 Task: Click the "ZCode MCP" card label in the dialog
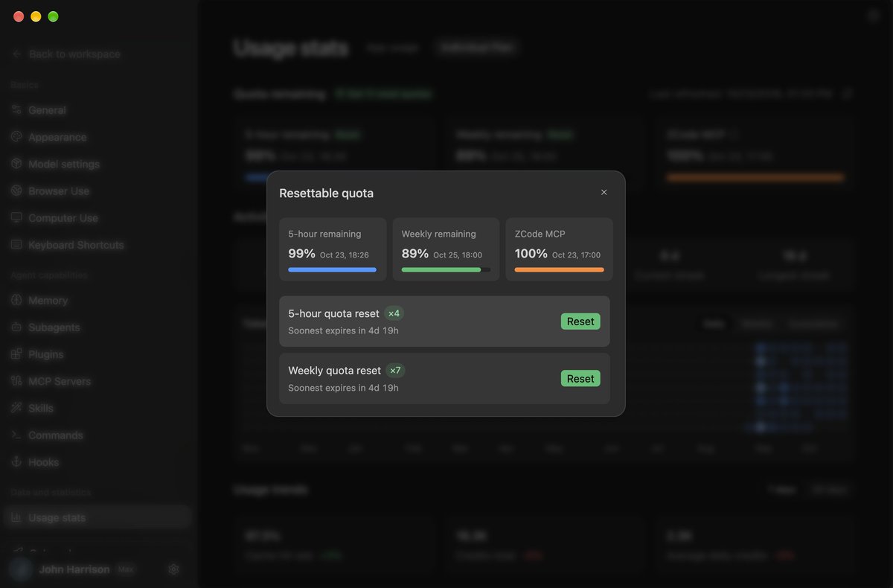point(540,234)
